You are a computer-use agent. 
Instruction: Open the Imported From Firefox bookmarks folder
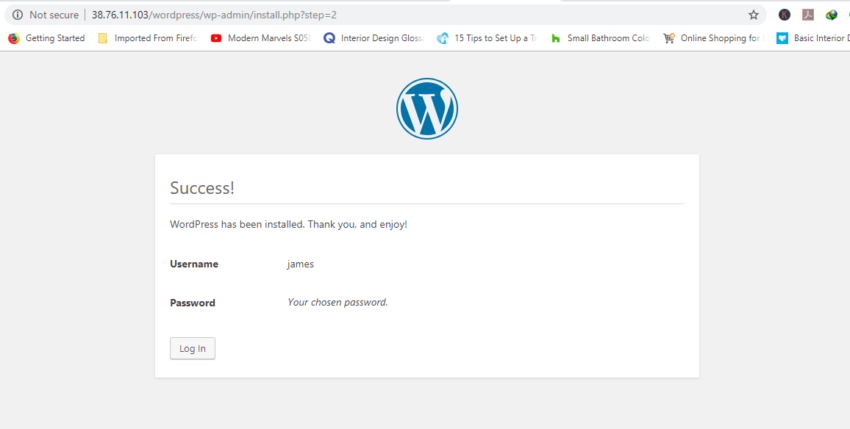[x=147, y=38]
